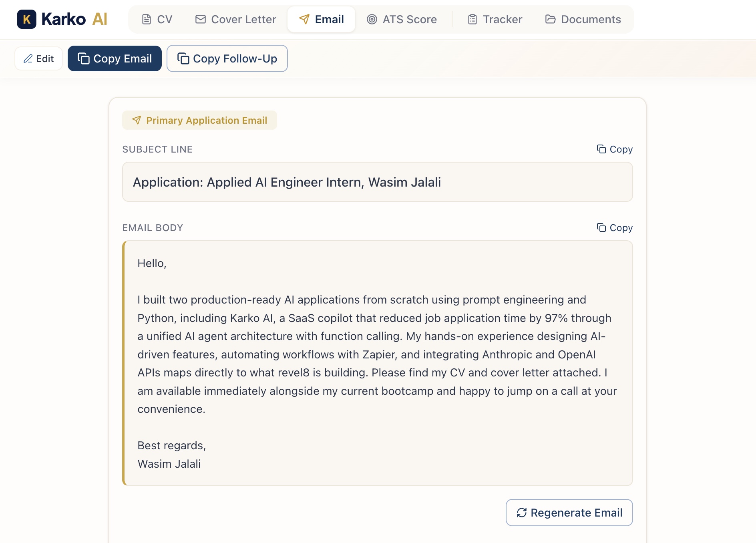The width and height of the screenshot is (756, 543).
Task: Click the copy icon next to Email Body
Action: tap(601, 227)
